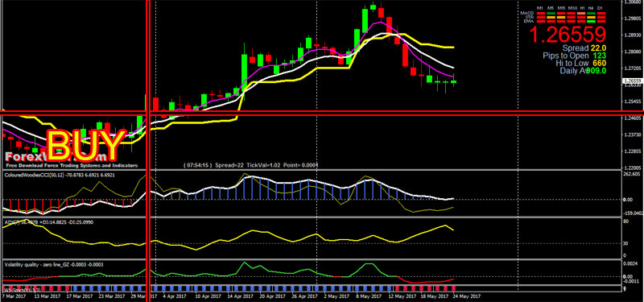This screenshot has height=302, width=644.
Task: Click the 30 level on the ADX scale
Action: coord(626,243)
